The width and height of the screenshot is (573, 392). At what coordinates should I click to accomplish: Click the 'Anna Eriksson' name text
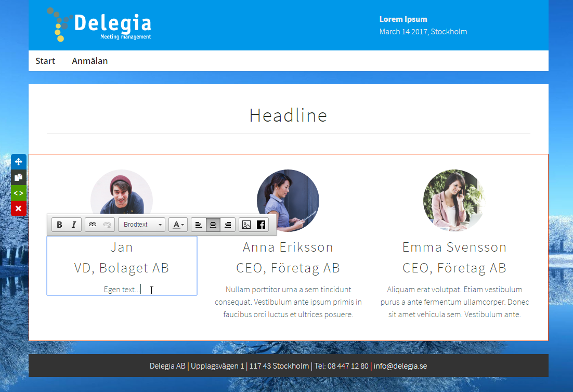coord(288,247)
